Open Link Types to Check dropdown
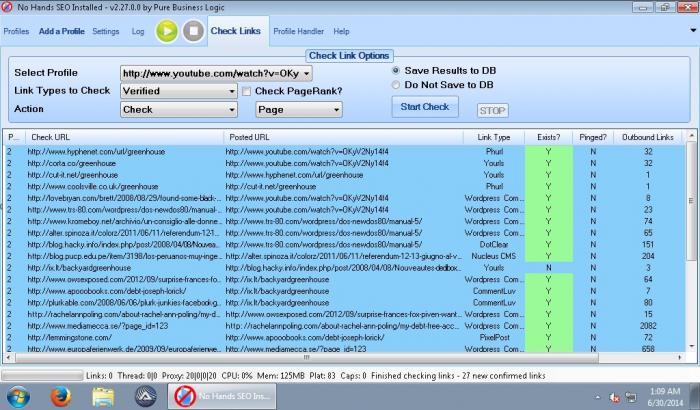The height and width of the screenshot is (410, 700). tap(179, 91)
